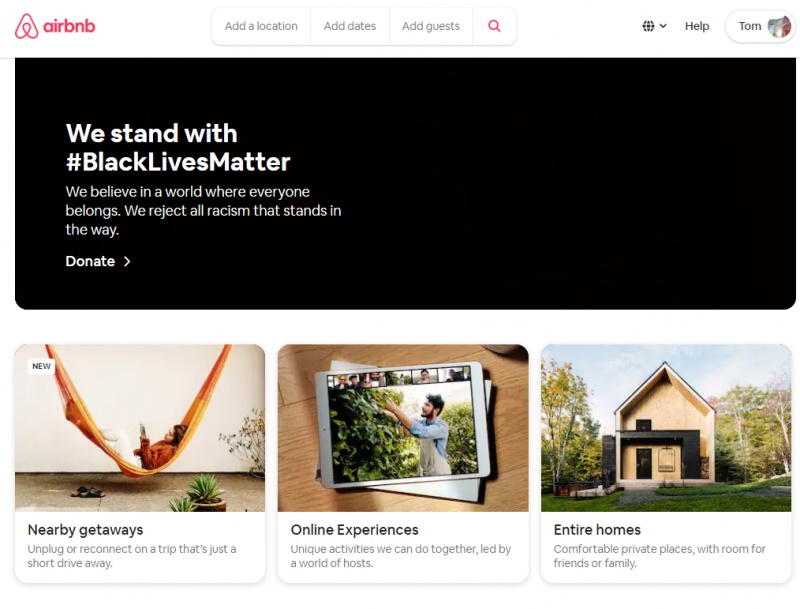Click Tom's profile avatar picture

(x=779, y=26)
